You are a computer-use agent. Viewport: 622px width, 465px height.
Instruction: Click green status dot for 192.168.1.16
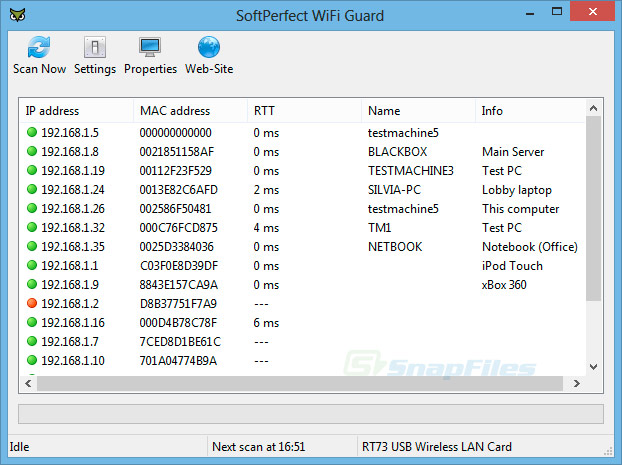32,322
